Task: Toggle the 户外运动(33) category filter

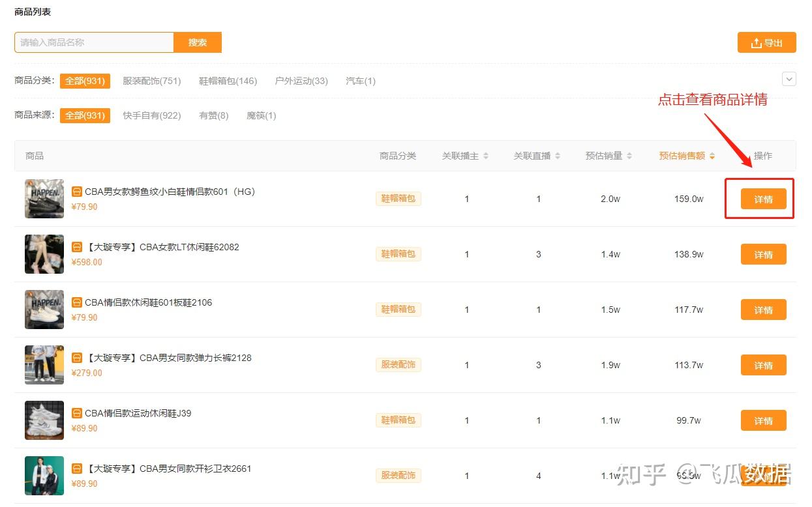Action: [x=301, y=81]
